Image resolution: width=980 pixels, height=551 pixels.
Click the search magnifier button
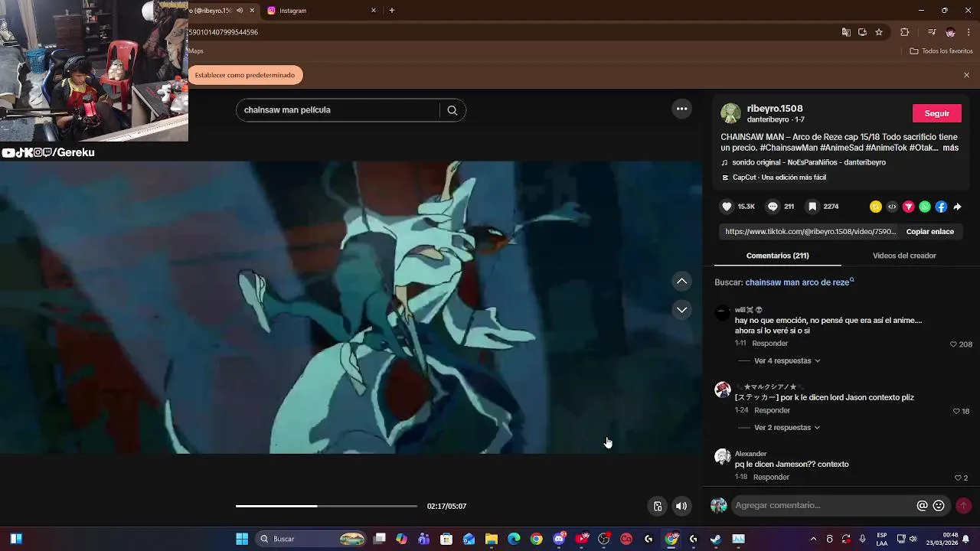(x=452, y=110)
